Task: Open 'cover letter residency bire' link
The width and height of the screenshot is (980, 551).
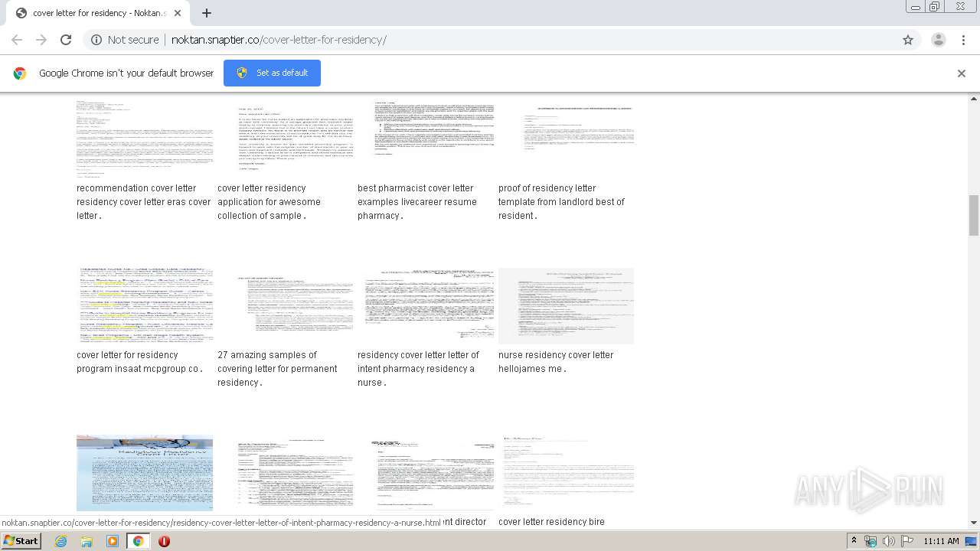Action: point(551,522)
